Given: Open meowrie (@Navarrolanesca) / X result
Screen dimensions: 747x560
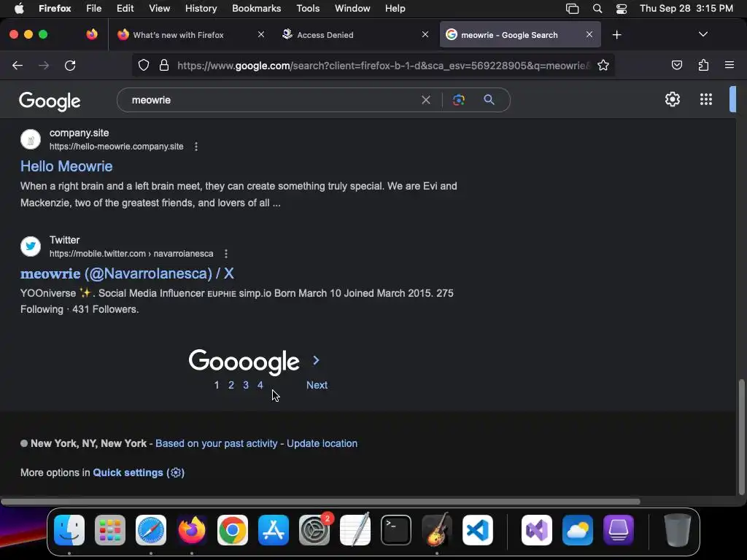Looking at the screenshot, I should point(127,273).
